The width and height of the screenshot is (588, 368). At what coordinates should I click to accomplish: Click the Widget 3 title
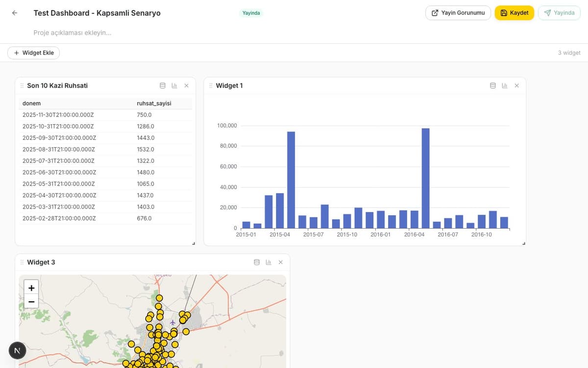coord(41,262)
